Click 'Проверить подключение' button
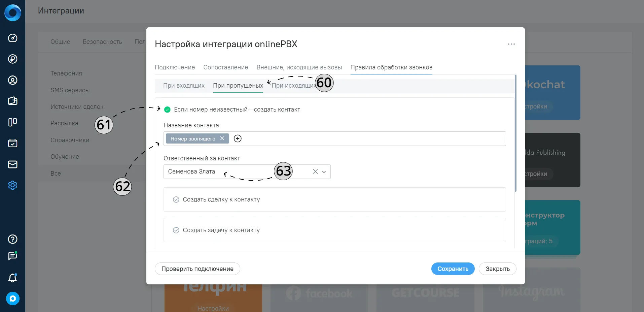644x312 pixels. (198, 269)
